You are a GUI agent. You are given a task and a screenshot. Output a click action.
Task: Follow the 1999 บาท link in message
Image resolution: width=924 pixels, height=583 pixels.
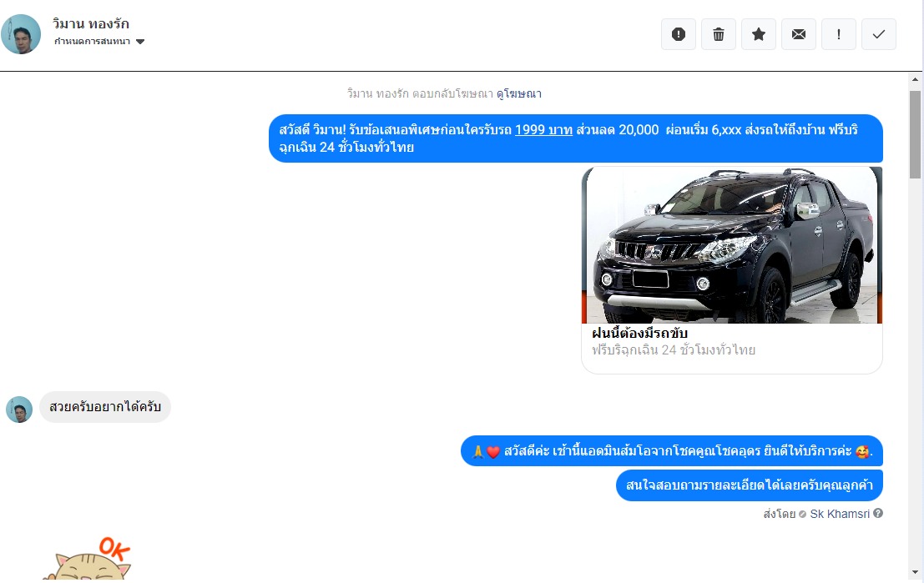point(543,129)
